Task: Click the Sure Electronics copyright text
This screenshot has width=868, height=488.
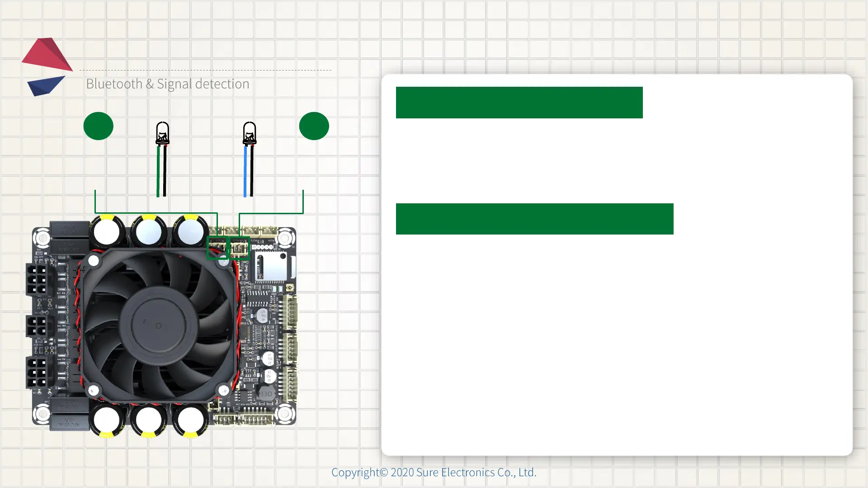Action: point(434,472)
